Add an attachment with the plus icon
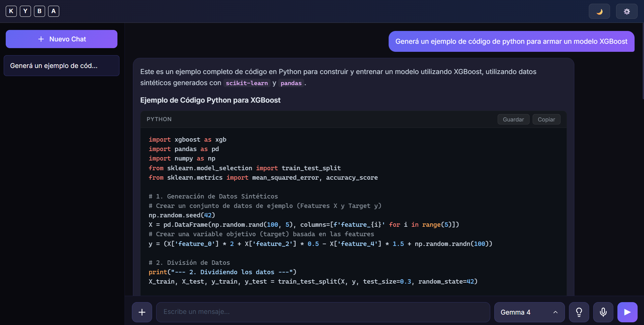Image resolution: width=644 pixels, height=325 pixels. [x=142, y=312]
